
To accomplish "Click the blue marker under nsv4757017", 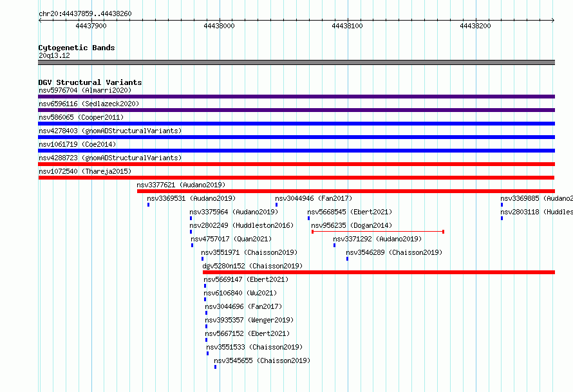I will click(x=193, y=245).
